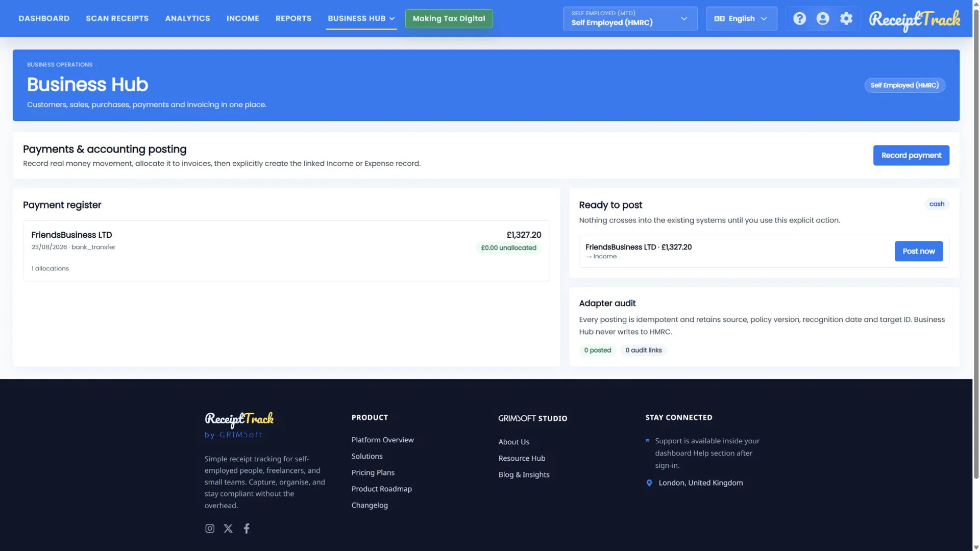Screen dimensions: 980x551
Task: Click the 0 audit links badge
Action: (643, 350)
